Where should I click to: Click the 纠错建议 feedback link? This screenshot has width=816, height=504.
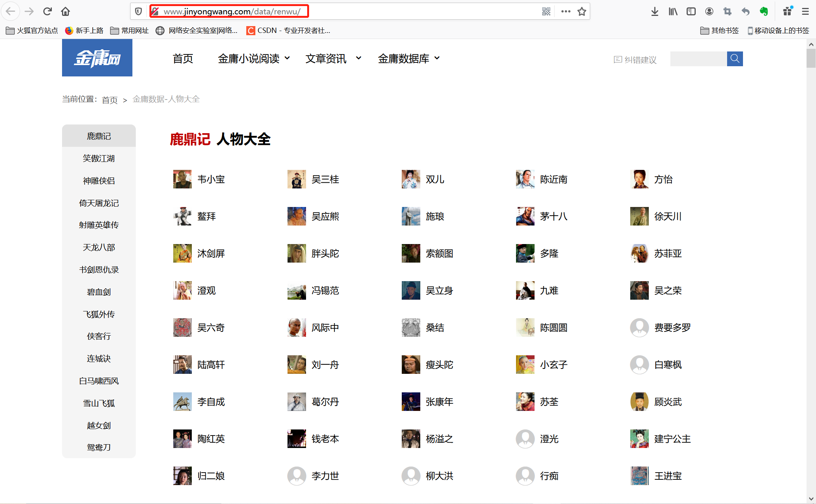[x=636, y=59]
